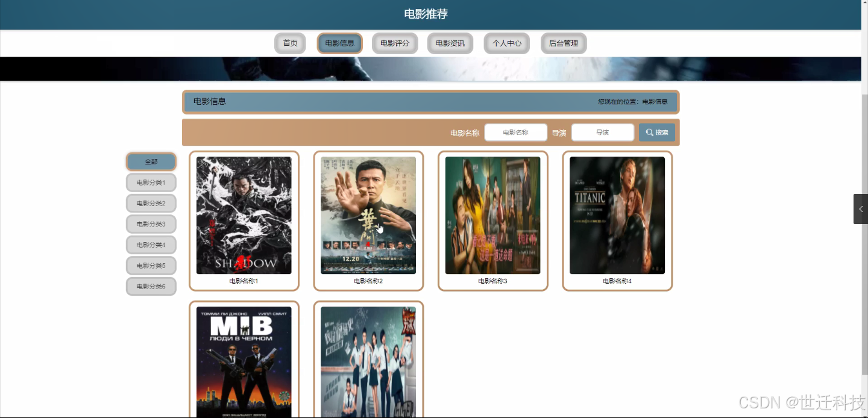Open the Shadow movie poster
Screen dimensions: 868x418
pyautogui.click(x=244, y=216)
